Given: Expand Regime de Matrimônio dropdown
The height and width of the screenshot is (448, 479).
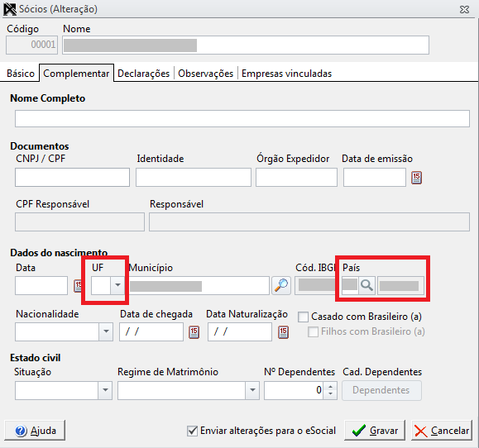Looking at the screenshot, I should 252,390.
